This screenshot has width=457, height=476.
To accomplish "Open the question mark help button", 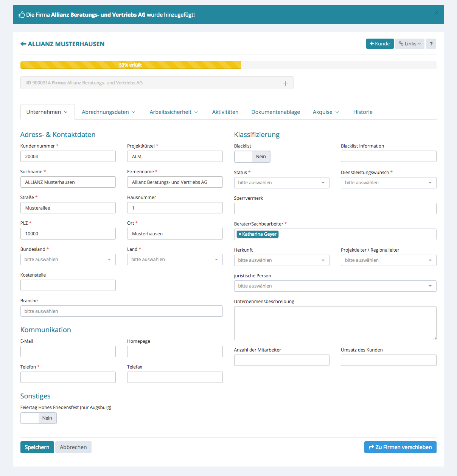I will 431,44.
